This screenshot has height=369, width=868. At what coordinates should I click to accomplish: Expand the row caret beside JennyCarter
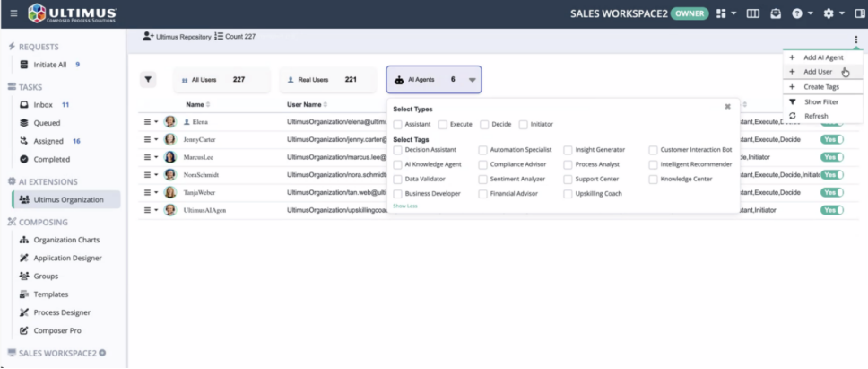pyautogui.click(x=156, y=139)
